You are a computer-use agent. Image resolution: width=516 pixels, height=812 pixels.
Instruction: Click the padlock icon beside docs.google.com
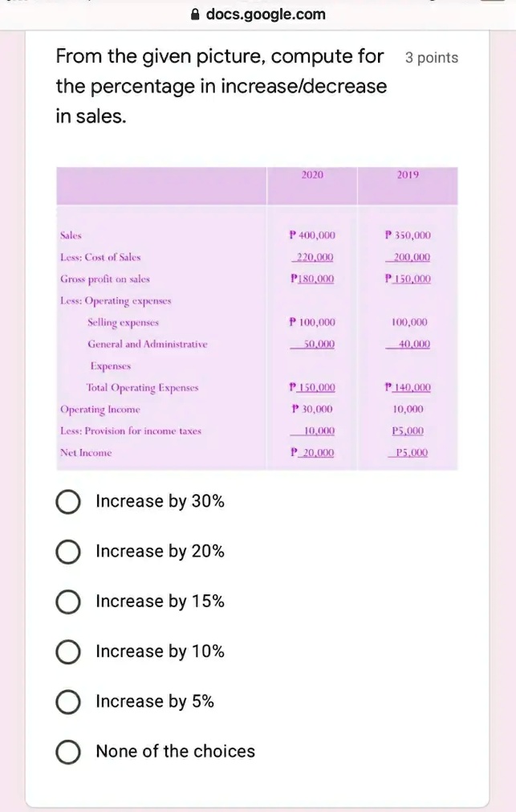click(x=195, y=14)
